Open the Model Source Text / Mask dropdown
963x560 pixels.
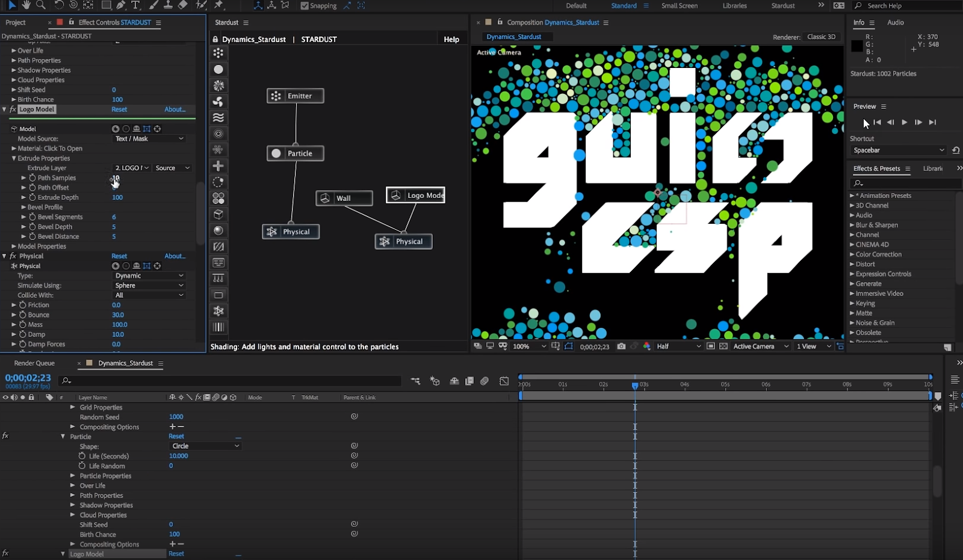pyautogui.click(x=149, y=138)
